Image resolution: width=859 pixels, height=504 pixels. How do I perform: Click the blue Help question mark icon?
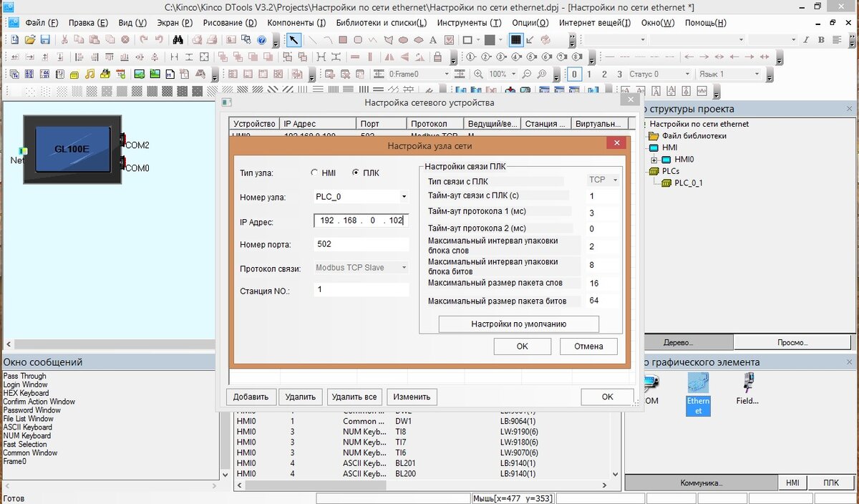coord(261,39)
